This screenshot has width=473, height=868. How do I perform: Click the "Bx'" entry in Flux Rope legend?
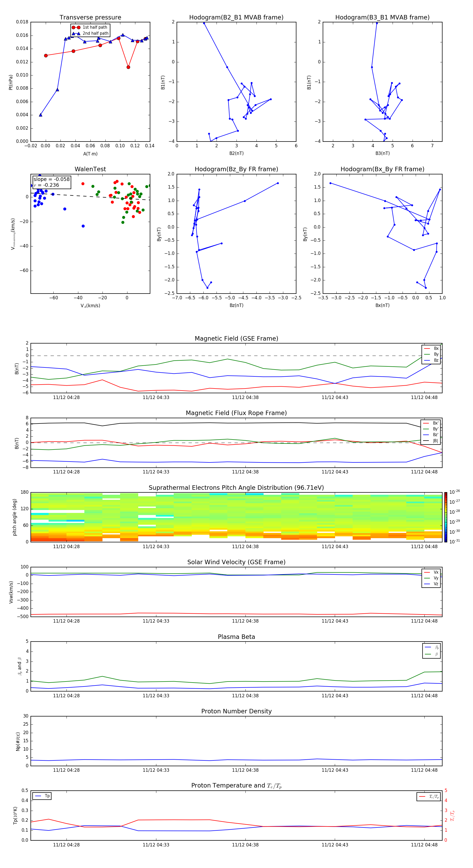point(431,423)
